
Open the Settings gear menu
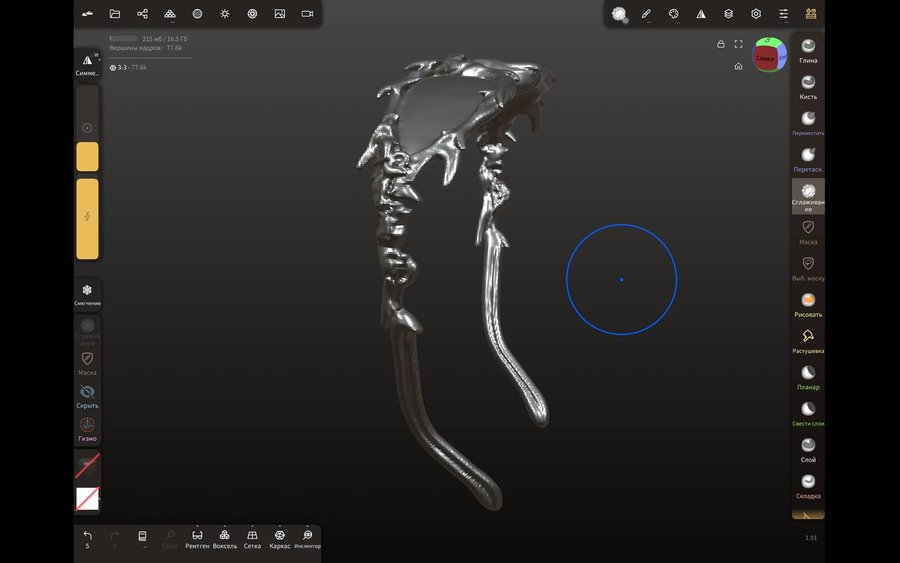[x=757, y=14]
